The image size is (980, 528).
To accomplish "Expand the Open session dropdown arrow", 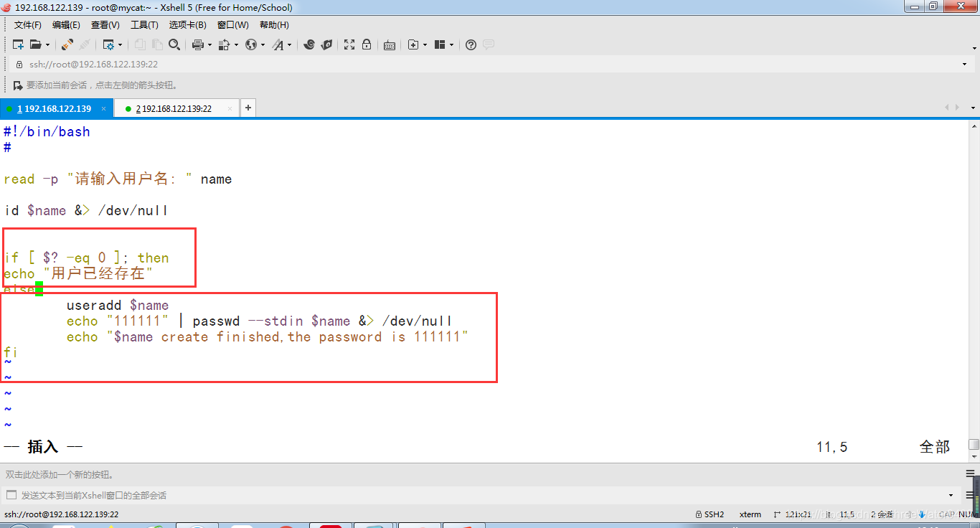I will 47,44.
